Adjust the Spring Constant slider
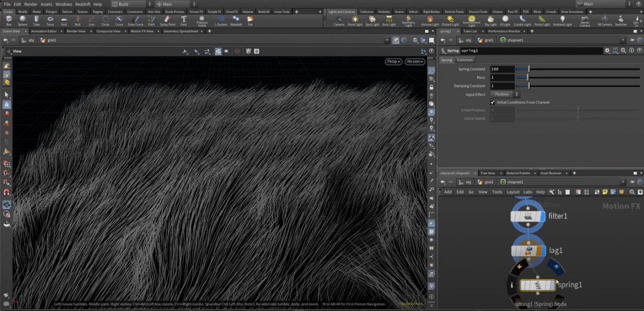The height and width of the screenshot is (311, 644). (578, 69)
